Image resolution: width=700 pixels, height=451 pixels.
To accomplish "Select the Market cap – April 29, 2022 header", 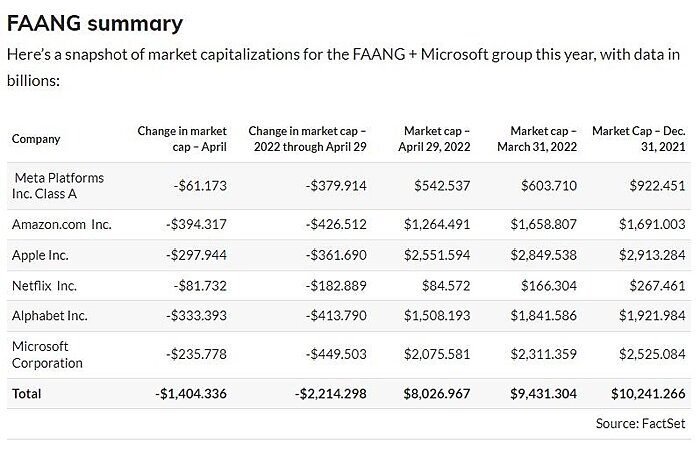I will [x=436, y=139].
